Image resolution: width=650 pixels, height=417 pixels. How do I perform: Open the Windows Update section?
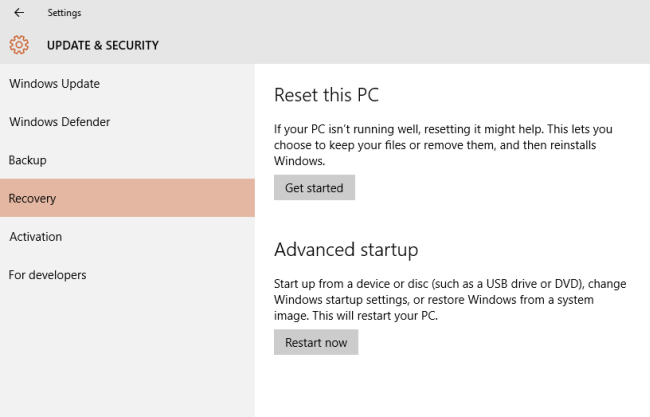click(x=55, y=84)
